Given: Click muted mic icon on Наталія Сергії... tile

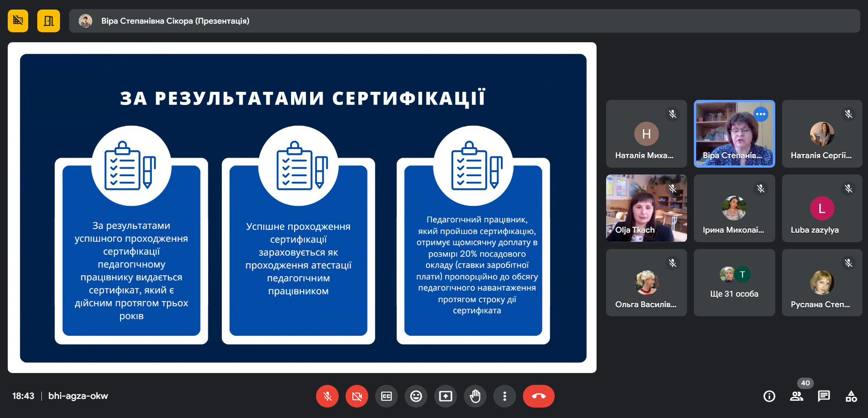Looking at the screenshot, I should (848, 114).
